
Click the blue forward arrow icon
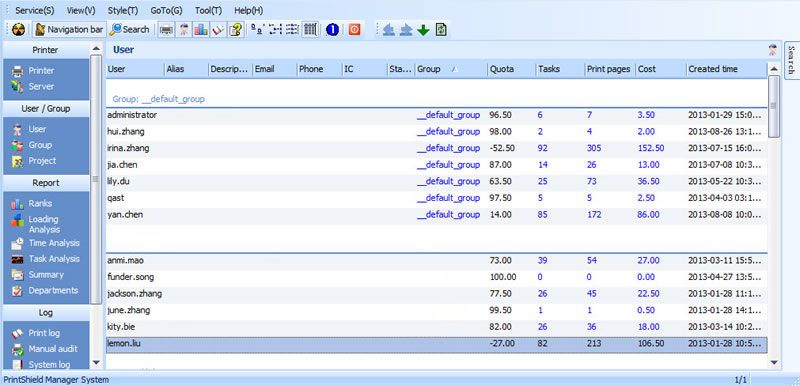(406, 30)
